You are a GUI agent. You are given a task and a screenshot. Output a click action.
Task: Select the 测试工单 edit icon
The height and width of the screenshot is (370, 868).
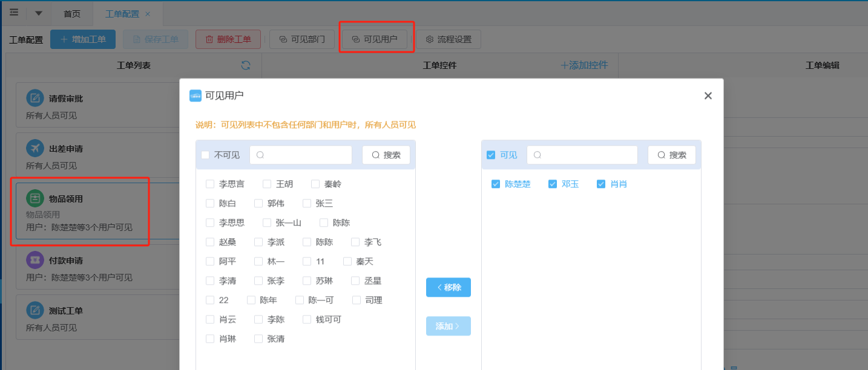pyautogui.click(x=35, y=311)
